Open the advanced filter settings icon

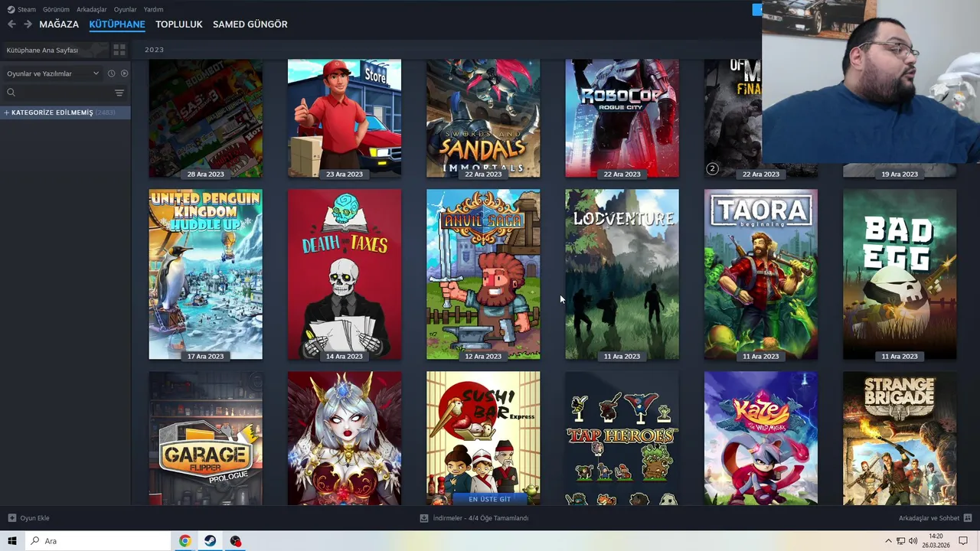coord(119,93)
